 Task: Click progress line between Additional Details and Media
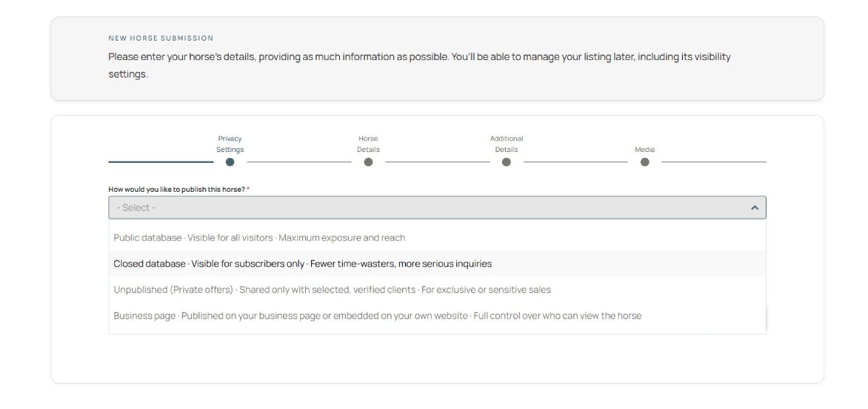click(x=575, y=162)
